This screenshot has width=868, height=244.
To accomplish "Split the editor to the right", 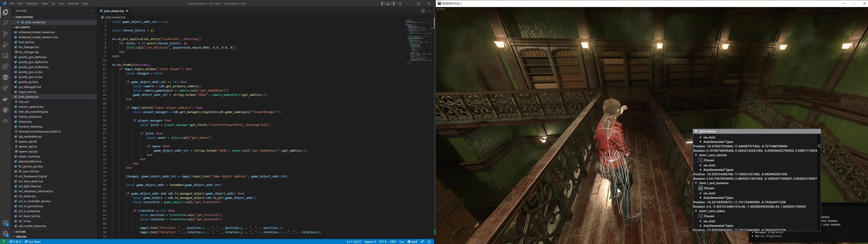I will point(423,11).
